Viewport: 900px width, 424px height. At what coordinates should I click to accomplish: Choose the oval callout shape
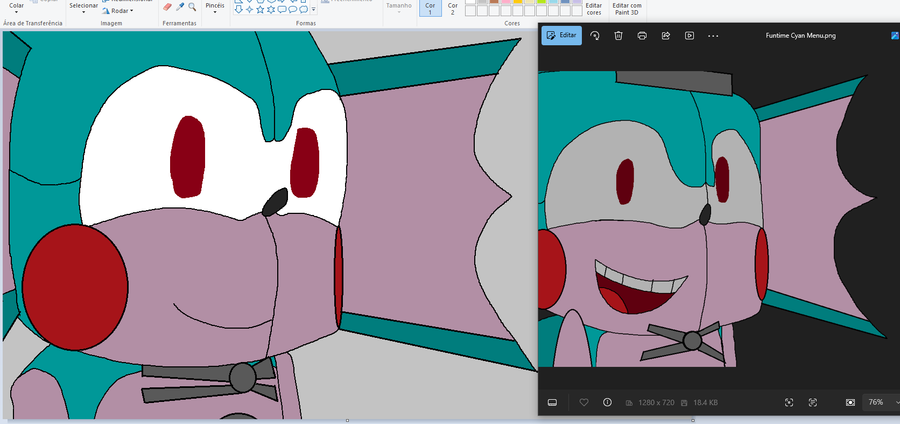point(293,9)
